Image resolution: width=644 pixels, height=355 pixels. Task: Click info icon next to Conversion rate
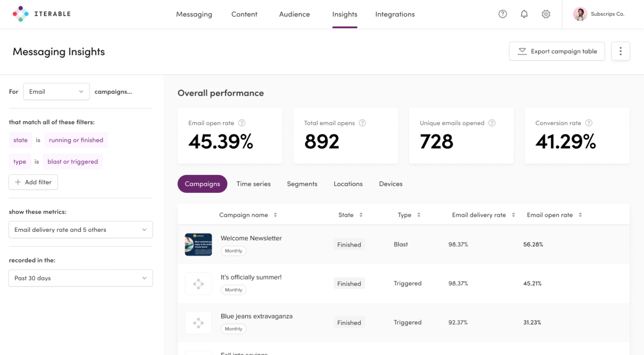(x=588, y=123)
